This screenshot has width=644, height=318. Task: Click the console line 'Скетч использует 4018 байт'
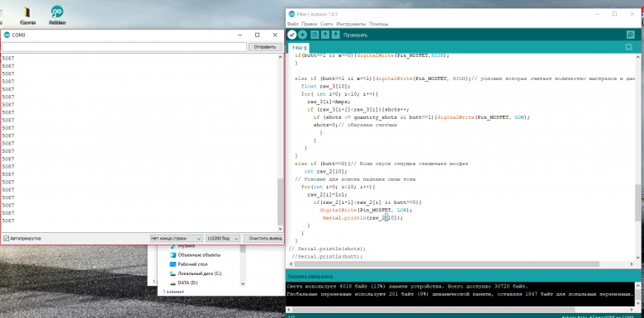coord(407,286)
